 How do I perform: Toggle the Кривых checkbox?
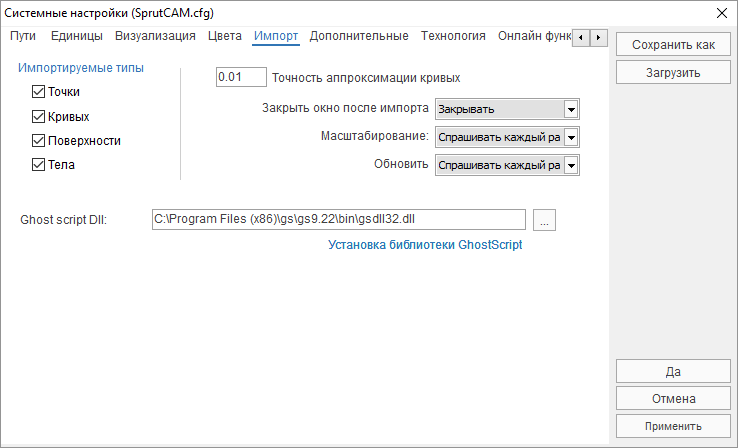tap(39, 116)
